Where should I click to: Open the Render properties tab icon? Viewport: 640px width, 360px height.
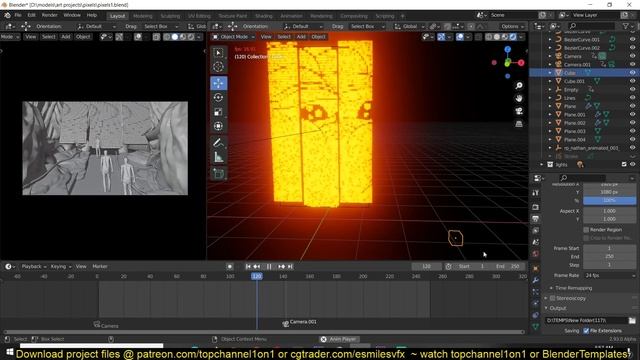(x=536, y=207)
